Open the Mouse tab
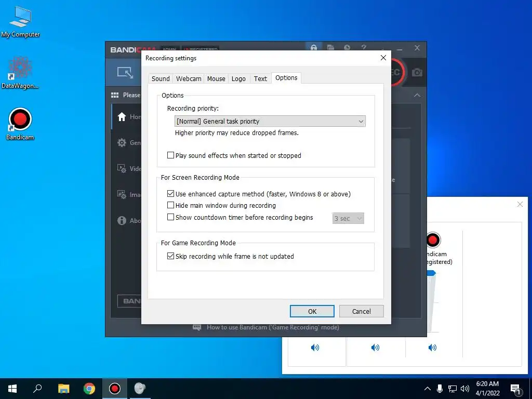This screenshot has height=399, width=532. [216, 79]
